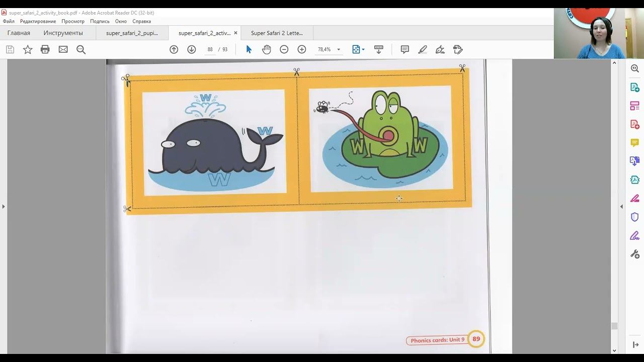Go to the previous page arrow
644x362 pixels.
pyautogui.click(x=174, y=49)
